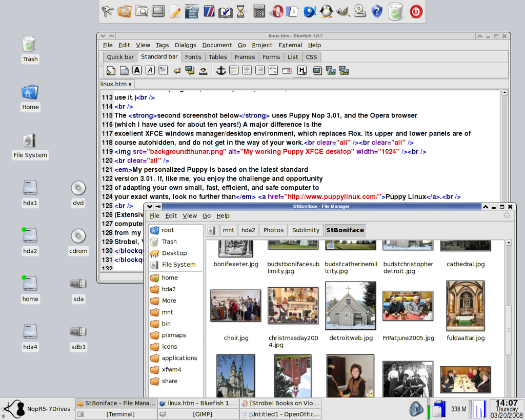Select the choir.jpg thumbnail
The height and width of the screenshot is (420, 525).
point(235,306)
